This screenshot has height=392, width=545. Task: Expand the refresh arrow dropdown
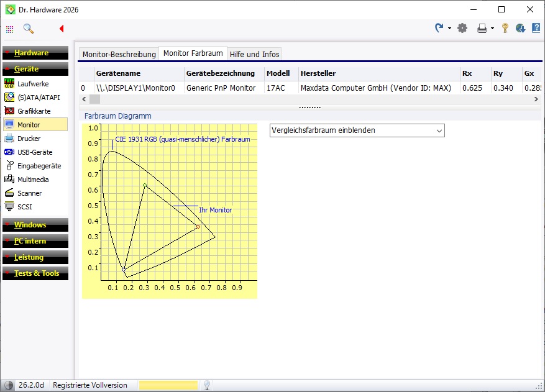449,28
